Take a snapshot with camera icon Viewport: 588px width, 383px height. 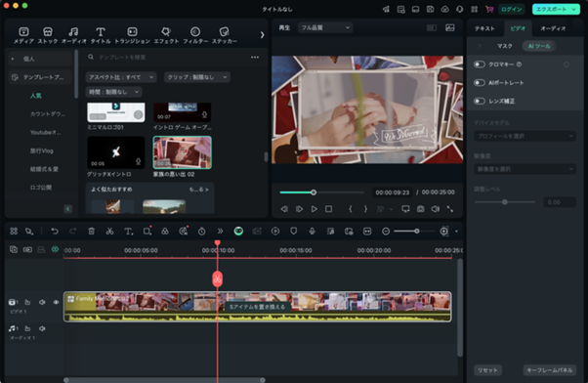tap(420, 209)
